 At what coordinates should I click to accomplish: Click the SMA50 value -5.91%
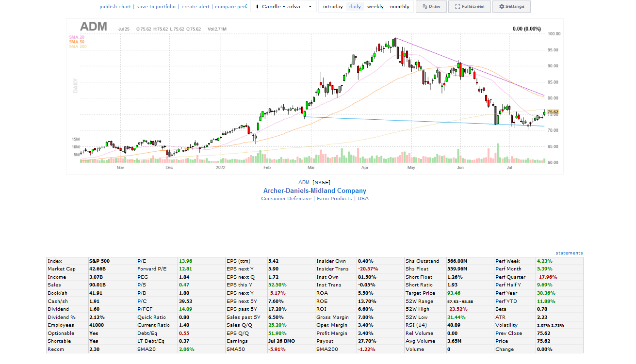coord(277,349)
